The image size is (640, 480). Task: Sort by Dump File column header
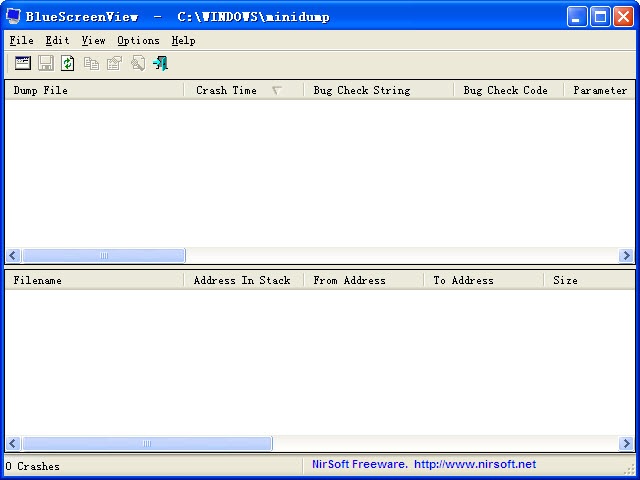click(40, 90)
